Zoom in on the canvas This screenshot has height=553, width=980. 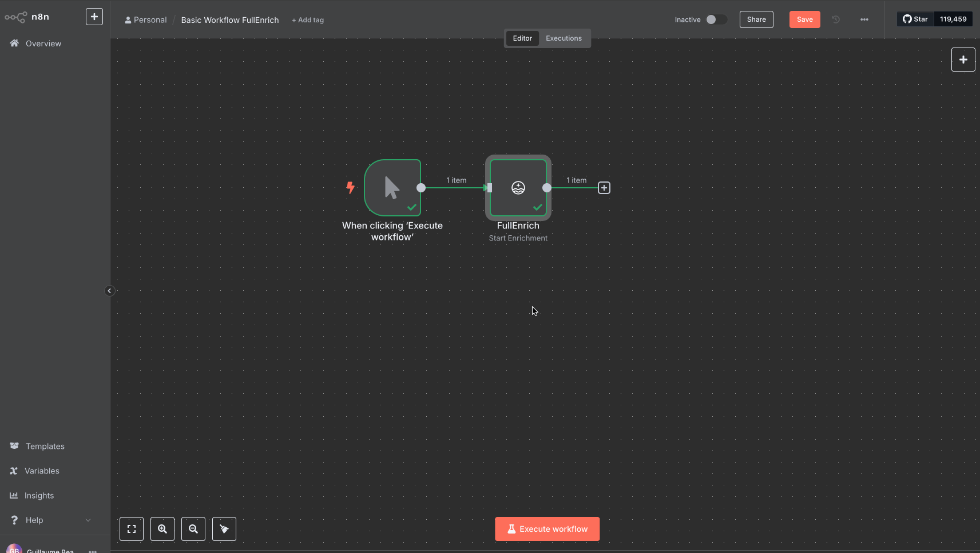click(x=162, y=529)
